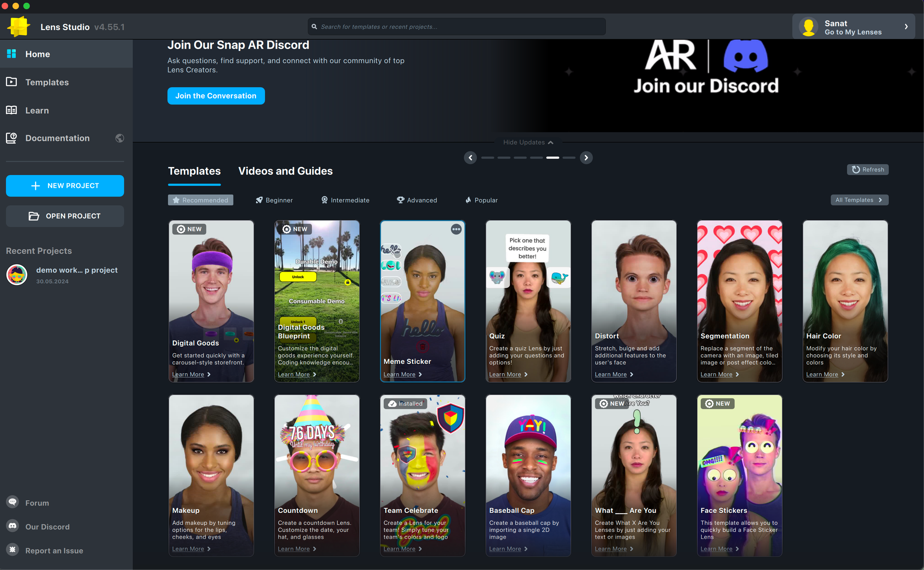Click the Join the Conversation button
Image resolution: width=924 pixels, height=570 pixels.
216,96
